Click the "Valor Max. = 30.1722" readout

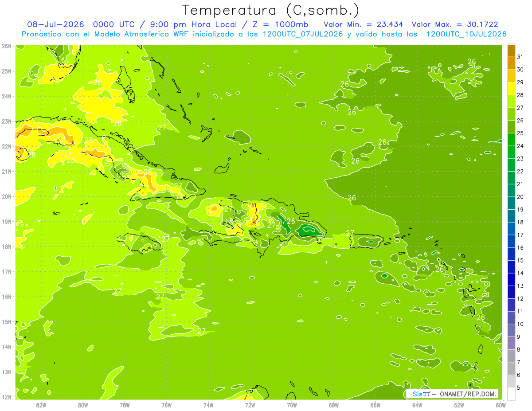pos(455,24)
